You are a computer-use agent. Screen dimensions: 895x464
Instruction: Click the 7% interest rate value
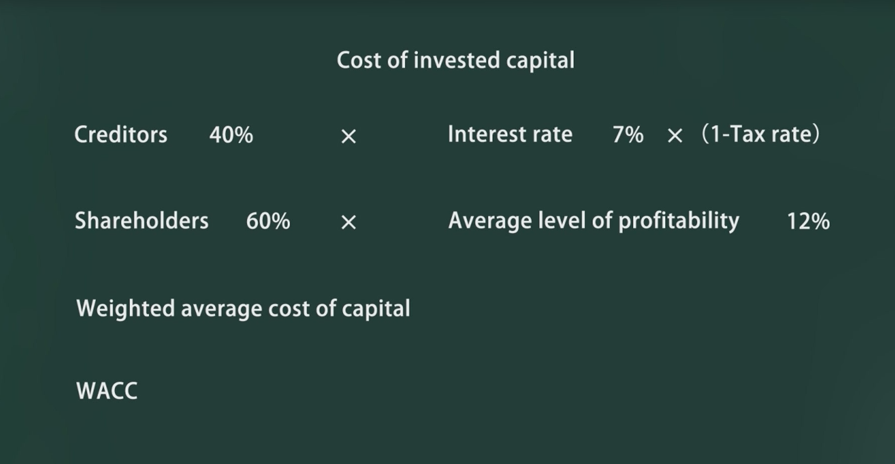click(628, 135)
